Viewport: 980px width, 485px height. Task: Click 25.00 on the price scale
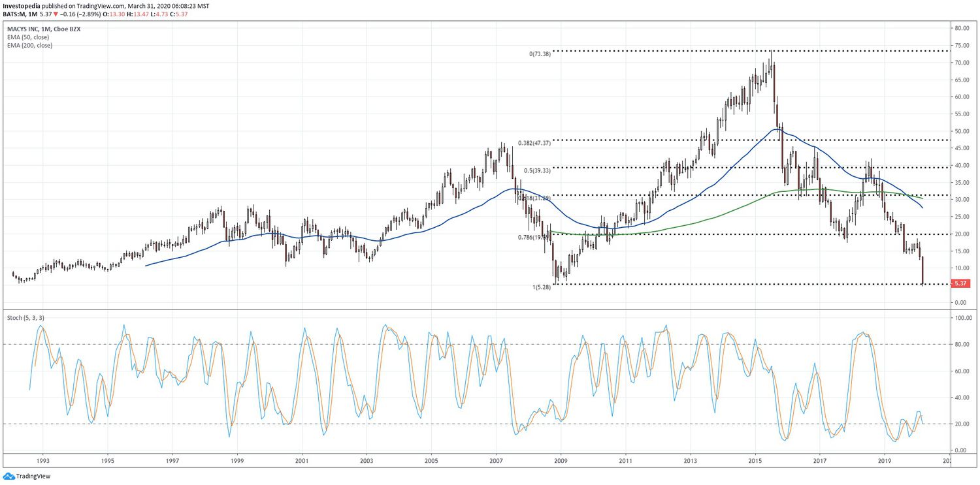point(960,217)
